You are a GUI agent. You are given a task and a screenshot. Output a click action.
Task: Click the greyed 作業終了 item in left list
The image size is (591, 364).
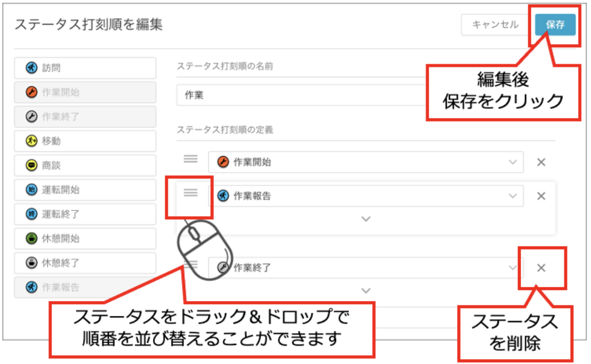click(x=85, y=117)
